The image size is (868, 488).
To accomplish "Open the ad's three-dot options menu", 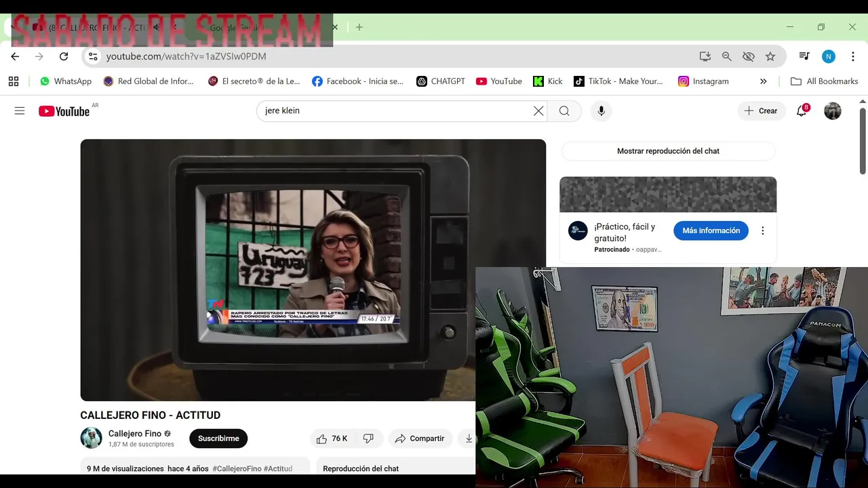I will (x=762, y=230).
